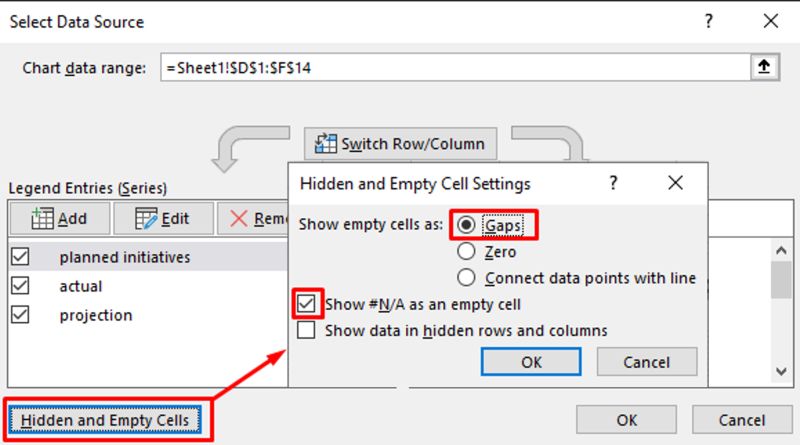This screenshot has height=445, width=800.
Task: Uncheck the planned initiatives series checkbox
Action: coord(20,257)
